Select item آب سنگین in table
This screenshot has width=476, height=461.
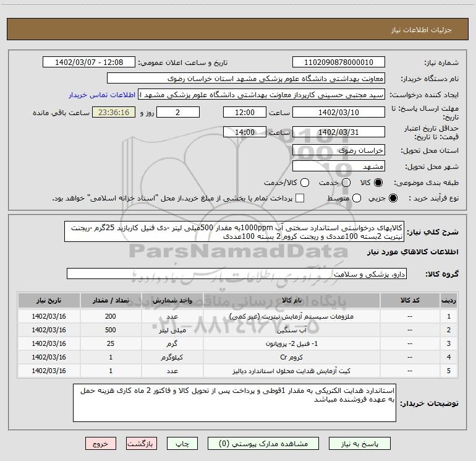tap(291, 330)
